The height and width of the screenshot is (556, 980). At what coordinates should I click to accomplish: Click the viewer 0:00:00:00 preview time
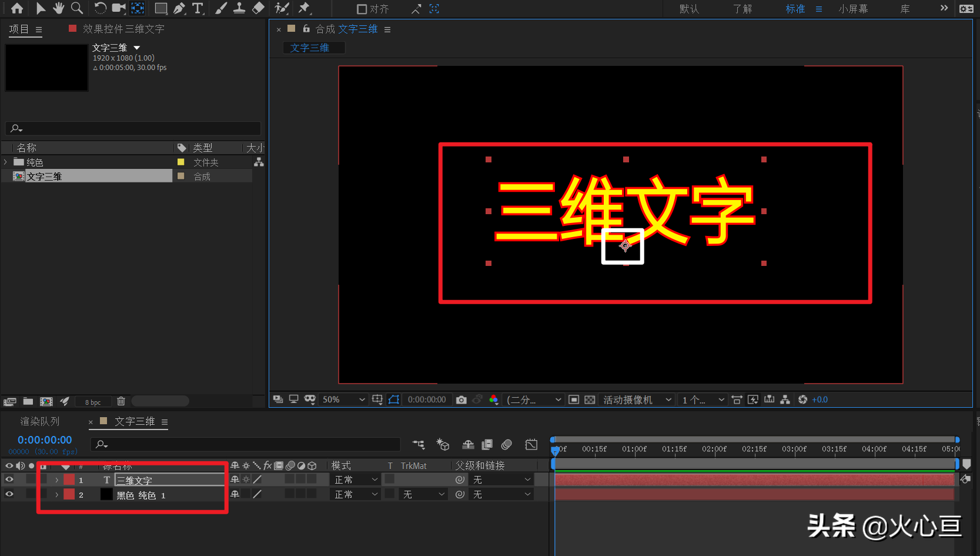coord(427,399)
